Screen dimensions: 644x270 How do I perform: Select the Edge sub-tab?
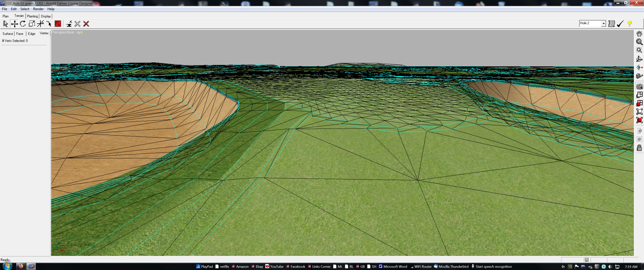(x=31, y=34)
